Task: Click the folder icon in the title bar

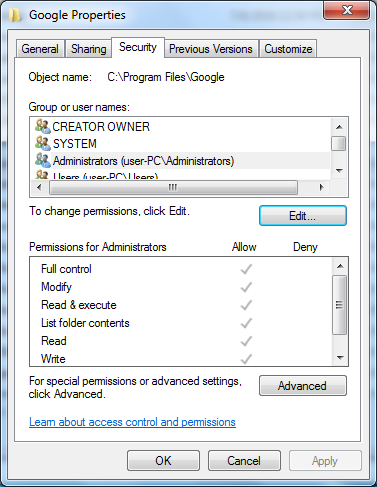Action: (x=15, y=15)
